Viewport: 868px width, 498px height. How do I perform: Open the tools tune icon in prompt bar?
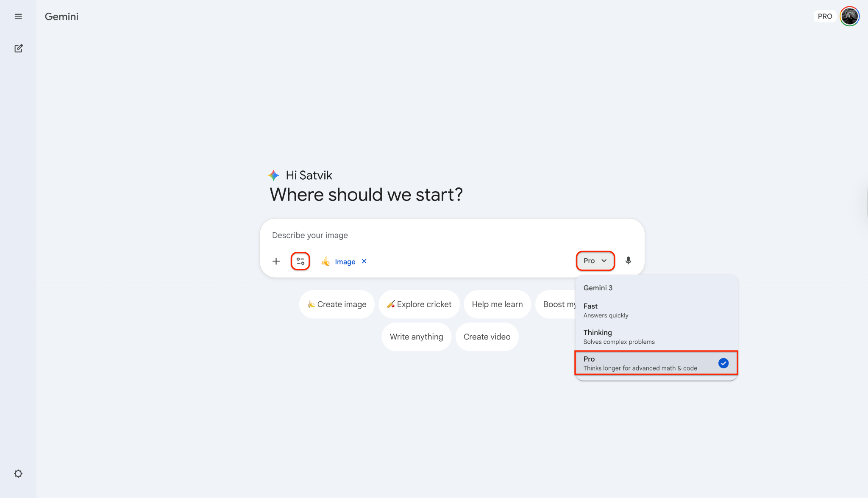pyautogui.click(x=300, y=261)
